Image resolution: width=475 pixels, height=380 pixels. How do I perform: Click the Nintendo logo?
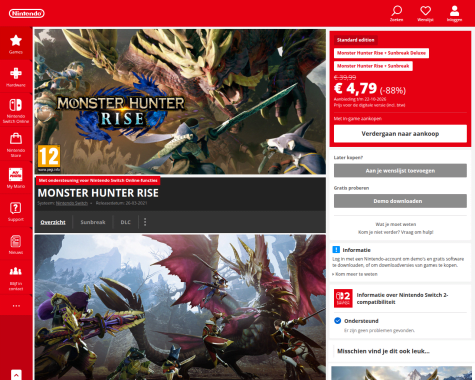click(x=27, y=13)
